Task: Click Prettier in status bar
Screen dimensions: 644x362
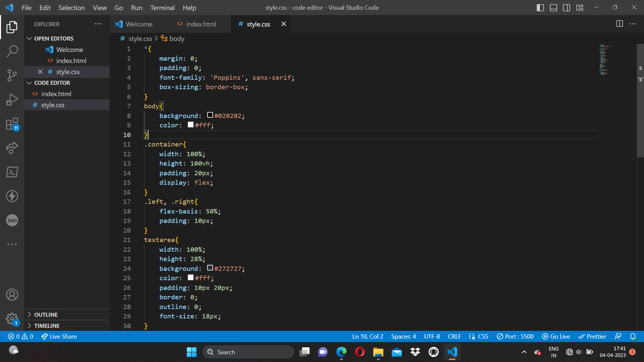Action: click(x=592, y=336)
